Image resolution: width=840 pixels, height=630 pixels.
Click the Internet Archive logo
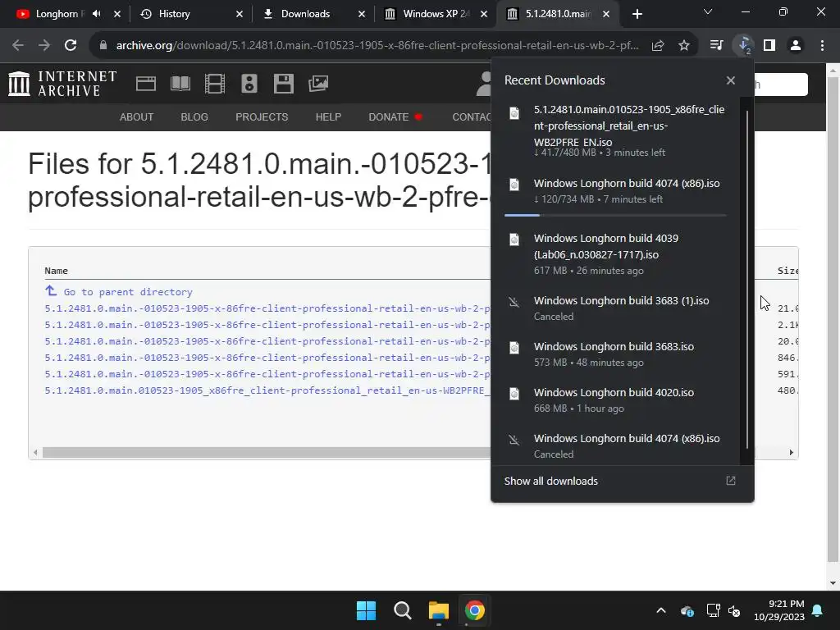click(x=62, y=84)
